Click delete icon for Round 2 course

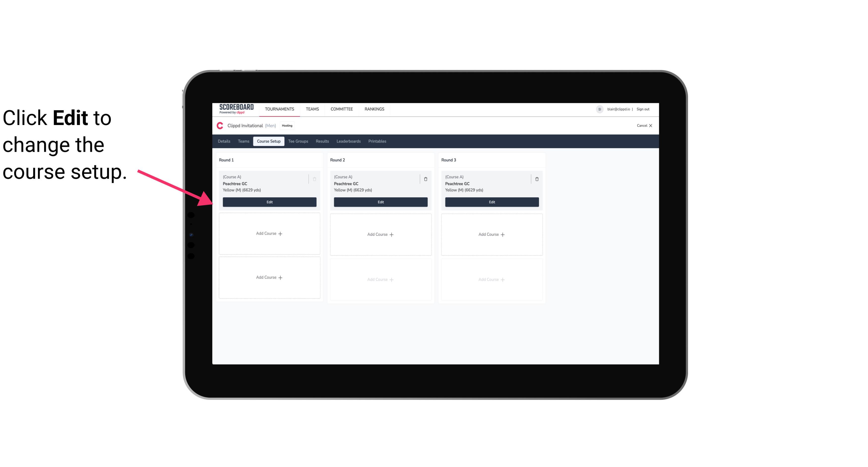(x=425, y=179)
